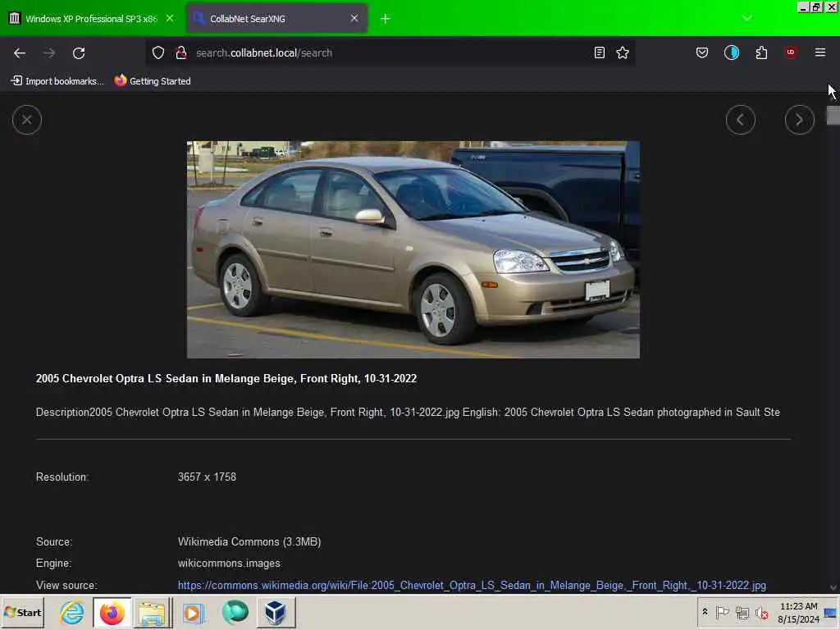Click the URL address bar
Screen dimensions: 840x630
click(x=391, y=52)
